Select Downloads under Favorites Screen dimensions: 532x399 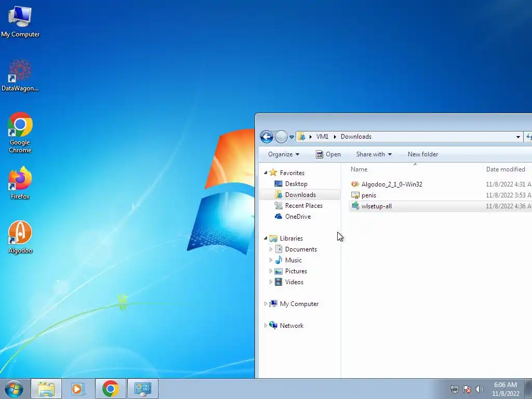click(300, 195)
